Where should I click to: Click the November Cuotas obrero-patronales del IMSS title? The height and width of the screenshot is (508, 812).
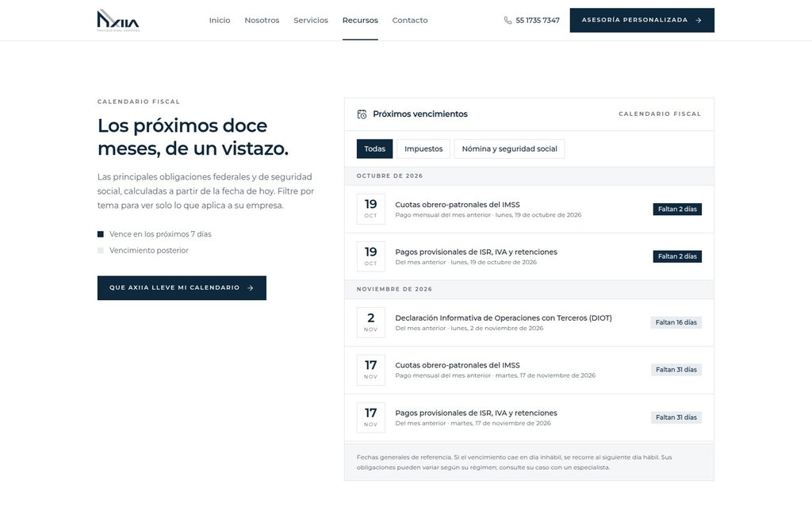tap(458, 365)
